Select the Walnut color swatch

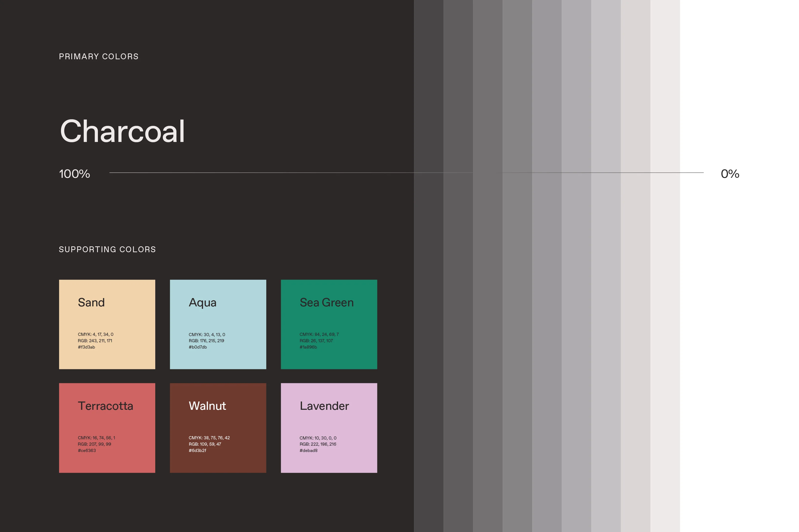(218, 428)
